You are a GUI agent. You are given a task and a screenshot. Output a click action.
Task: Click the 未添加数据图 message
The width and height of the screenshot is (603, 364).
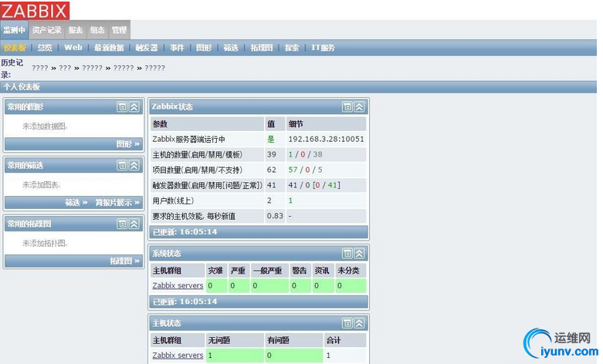[x=45, y=126]
